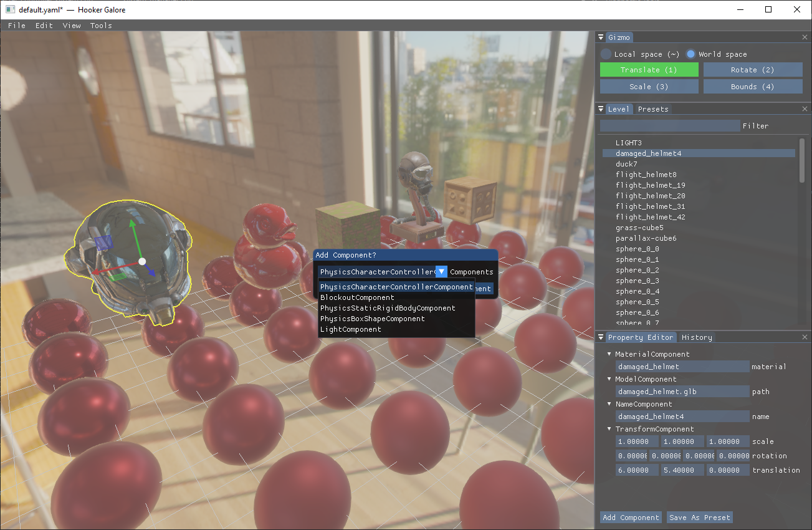Select damaged_helmet4 in the level list
The image size is (812, 530).
tap(699, 153)
